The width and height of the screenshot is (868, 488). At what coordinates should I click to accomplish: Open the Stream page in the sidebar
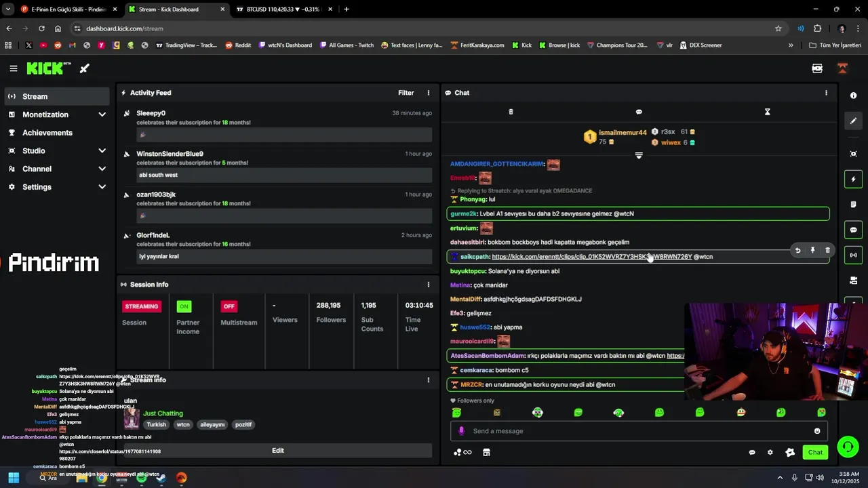pyautogui.click(x=57, y=96)
